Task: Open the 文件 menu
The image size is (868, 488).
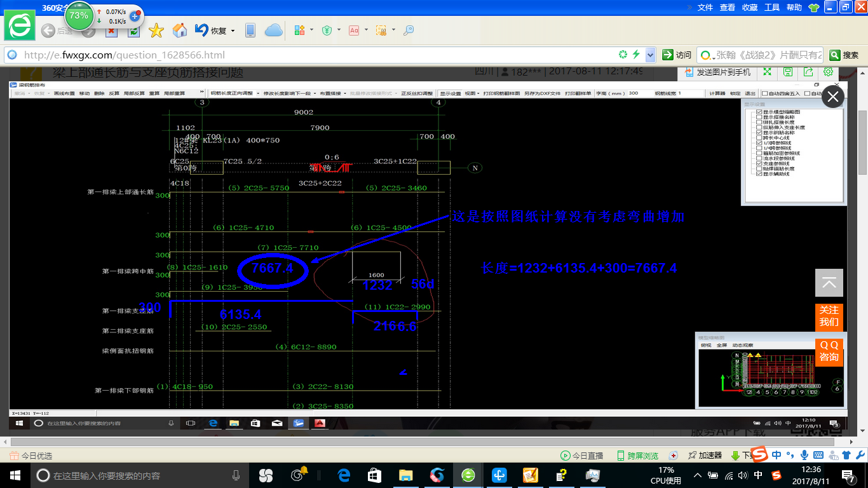Action: (x=705, y=8)
